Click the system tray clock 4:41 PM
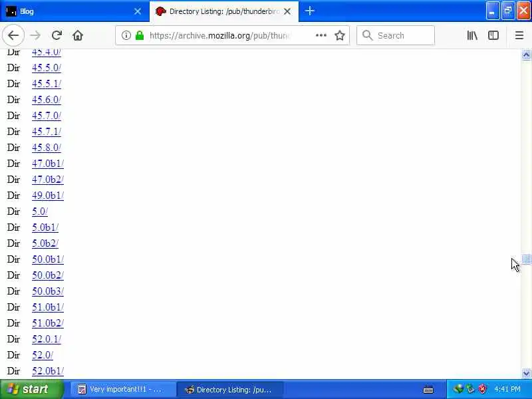Viewport: 532px width, 399px height. pyautogui.click(x=507, y=389)
